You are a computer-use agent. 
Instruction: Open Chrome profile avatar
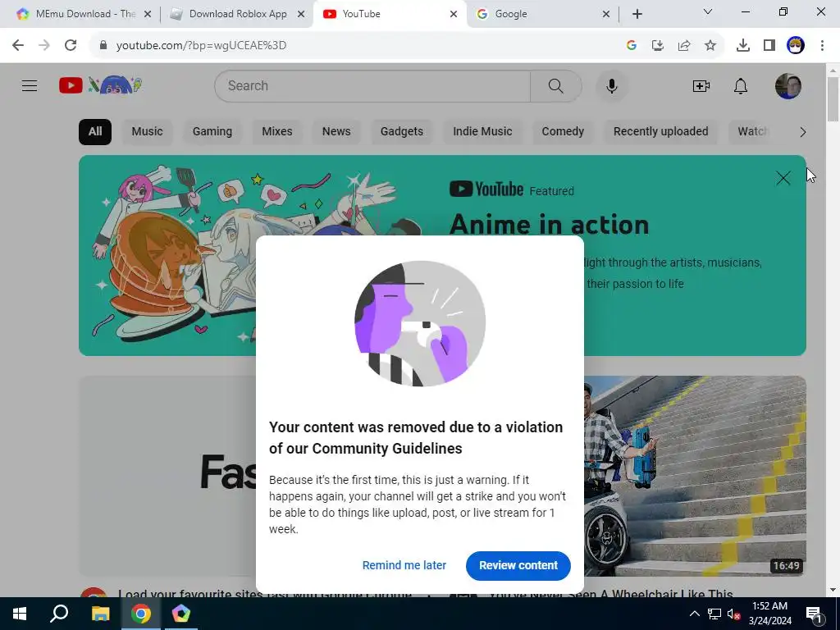tap(796, 45)
